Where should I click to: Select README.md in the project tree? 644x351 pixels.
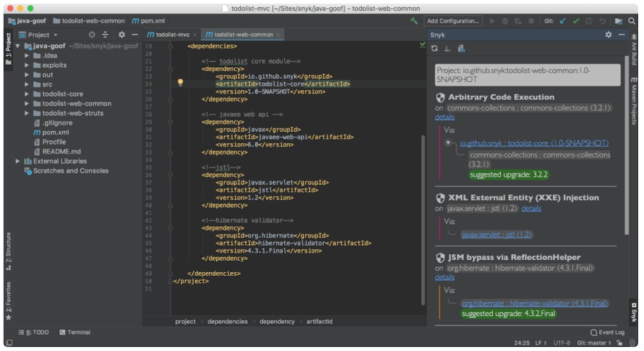coord(61,151)
